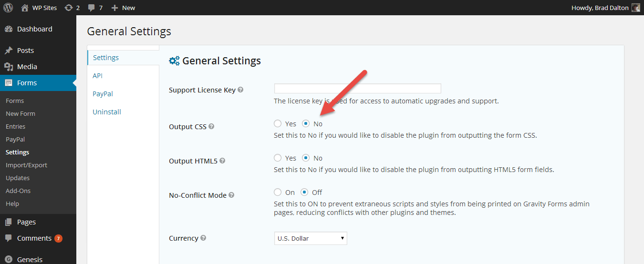Click Howdy, Brad Dalton account menu
This screenshot has width=644, height=264.
[600, 8]
